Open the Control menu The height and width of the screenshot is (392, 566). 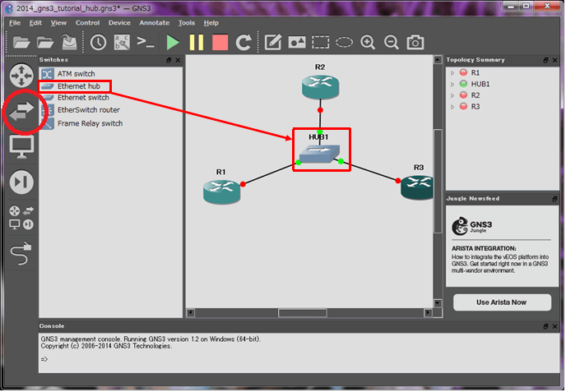[x=87, y=23]
